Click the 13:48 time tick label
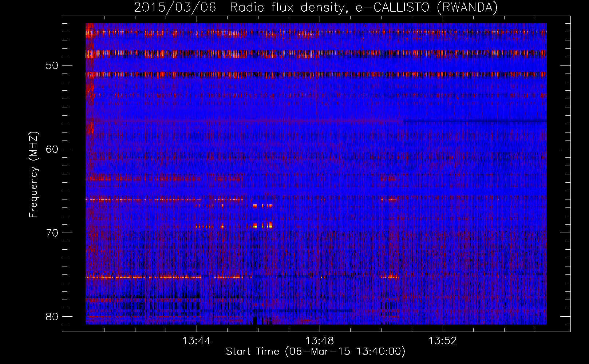Image resolution: width=589 pixels, height=364 pixels. tap(320, 341)
